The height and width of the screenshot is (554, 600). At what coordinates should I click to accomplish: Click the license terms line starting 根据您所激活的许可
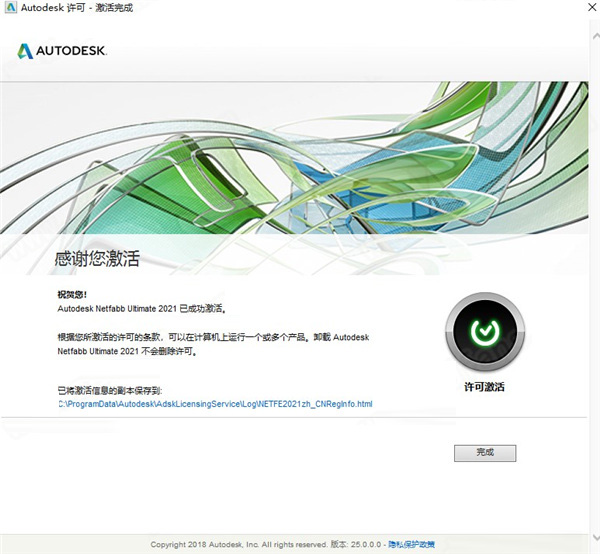click(213, 337)
